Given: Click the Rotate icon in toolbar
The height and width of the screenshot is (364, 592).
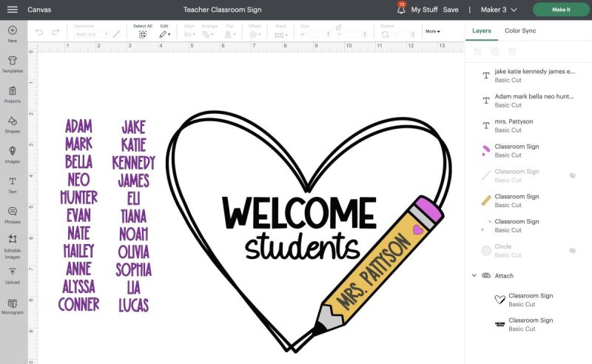Looking at the screenshot, I should click(x=385, y=34).
